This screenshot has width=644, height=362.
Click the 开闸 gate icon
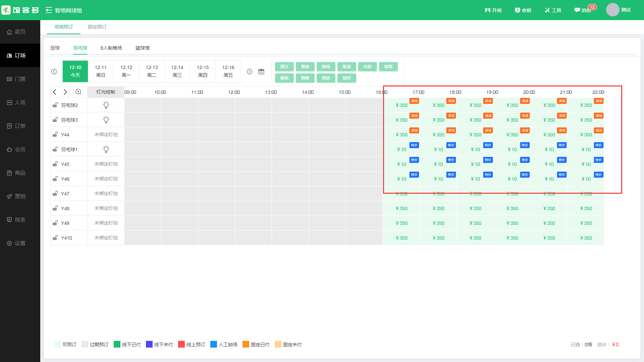coord(488,10)
